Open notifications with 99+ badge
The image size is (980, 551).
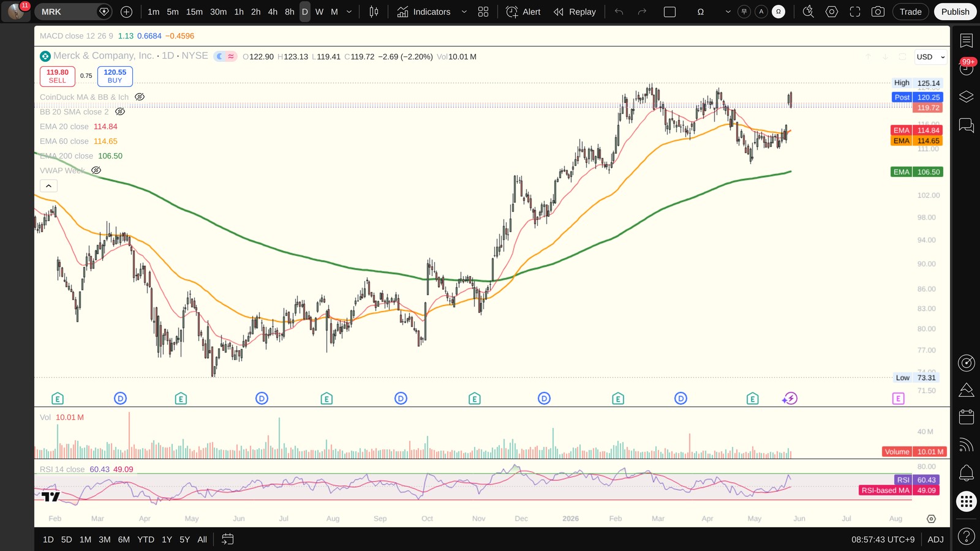pyautogui.click(x=967, y=68)
